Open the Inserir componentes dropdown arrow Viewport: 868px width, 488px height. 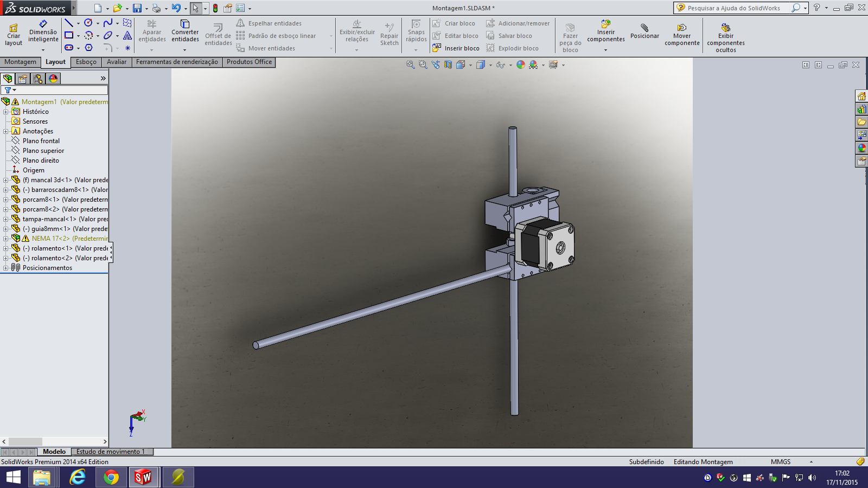606,50
